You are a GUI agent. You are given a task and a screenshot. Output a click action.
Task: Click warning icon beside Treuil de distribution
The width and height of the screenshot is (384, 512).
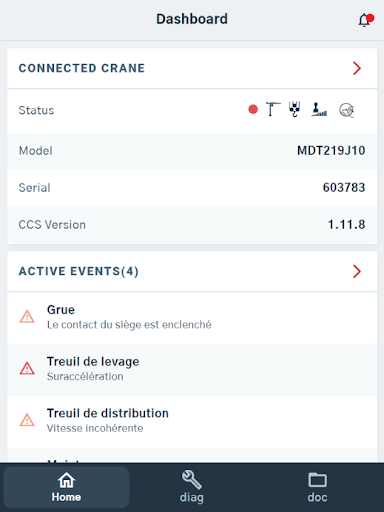click(27, 420)
